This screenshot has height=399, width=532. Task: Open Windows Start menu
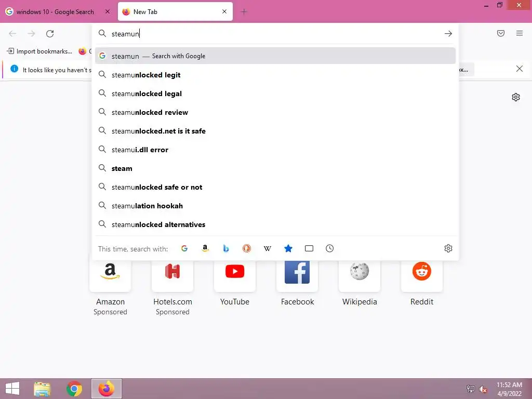(x=12, y=389)
